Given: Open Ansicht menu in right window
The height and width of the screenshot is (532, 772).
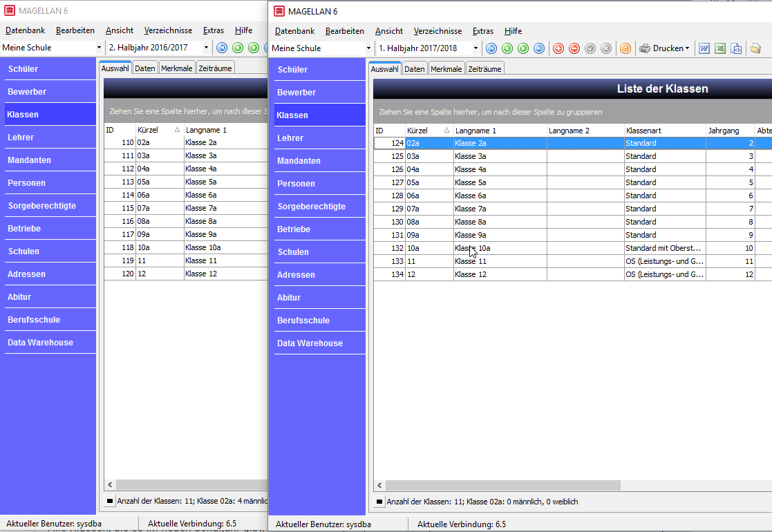Looking at the screenshot, I should 389,31.
